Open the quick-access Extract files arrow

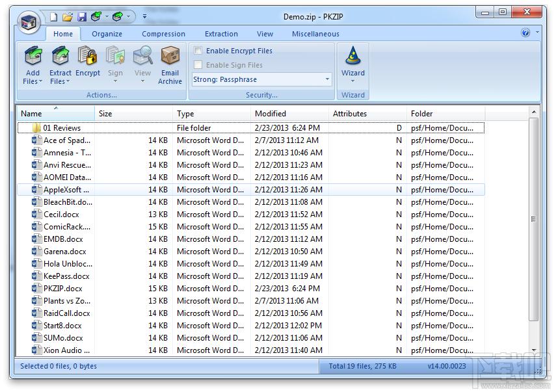[x=128, y=16]
